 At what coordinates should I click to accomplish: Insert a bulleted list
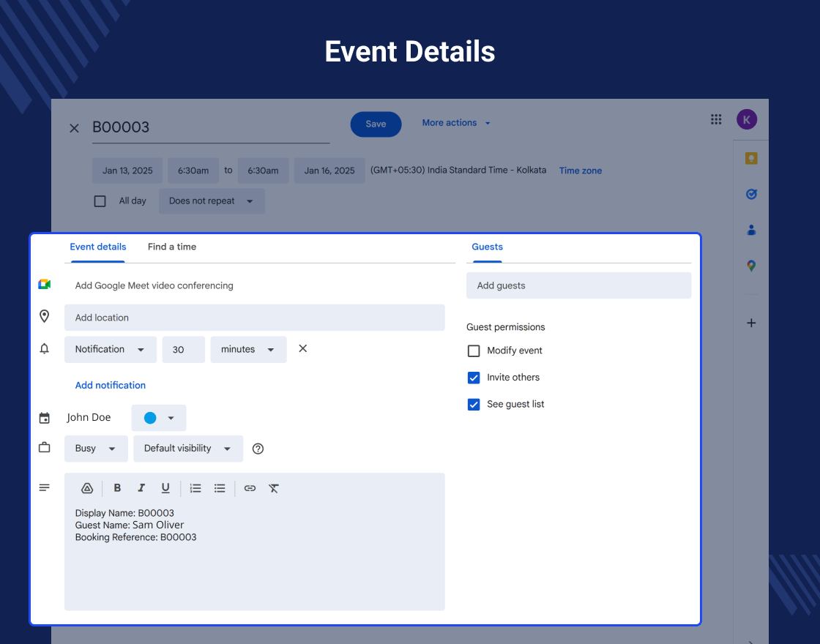(x=220, y=488)
